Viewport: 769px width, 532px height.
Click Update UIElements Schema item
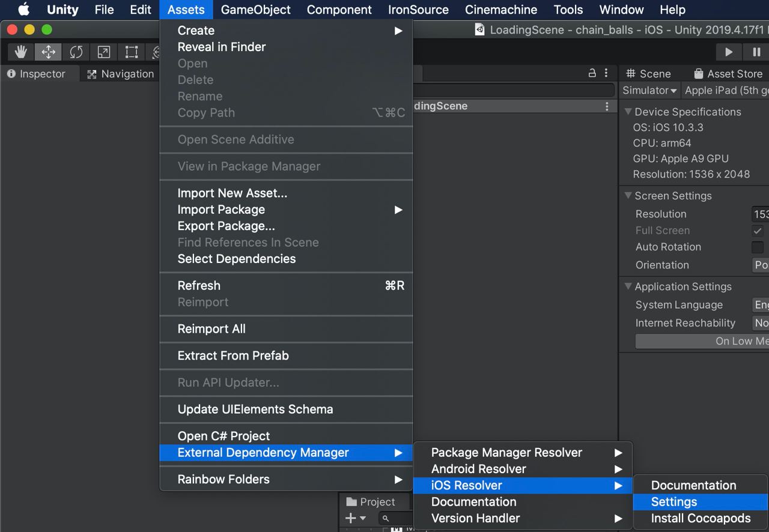pyautogui.click(x=286, y=410)
